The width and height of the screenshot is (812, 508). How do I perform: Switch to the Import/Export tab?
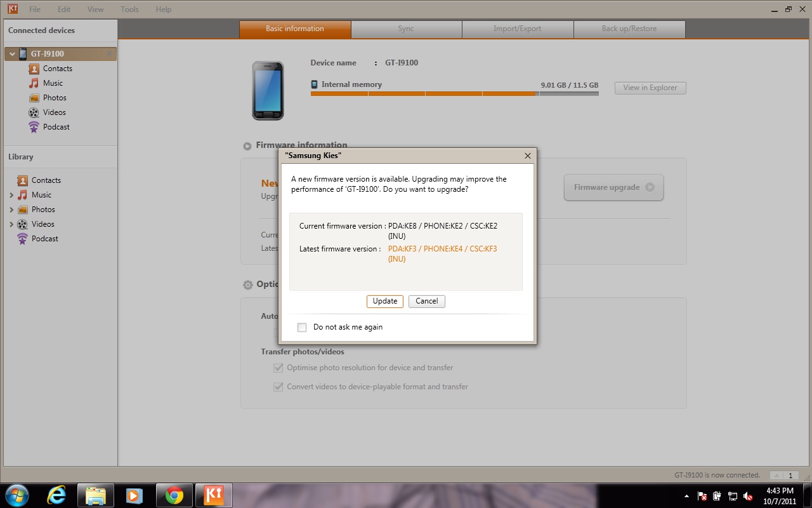coord(518,29)
